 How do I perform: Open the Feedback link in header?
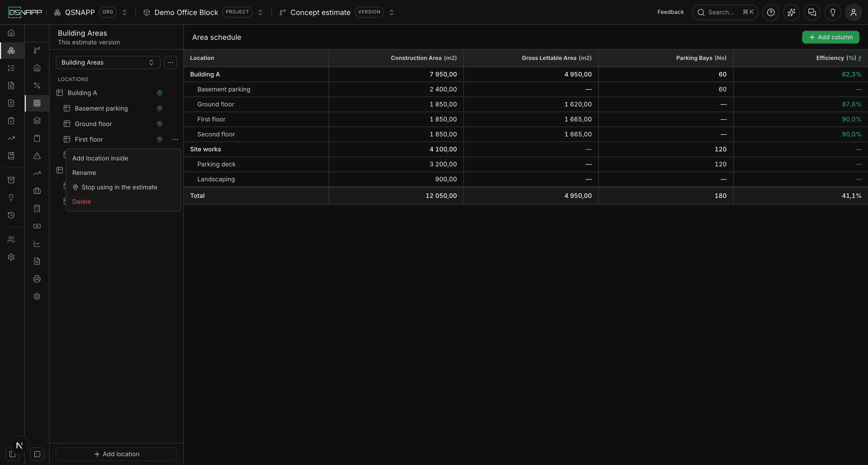tap(671, 12)
